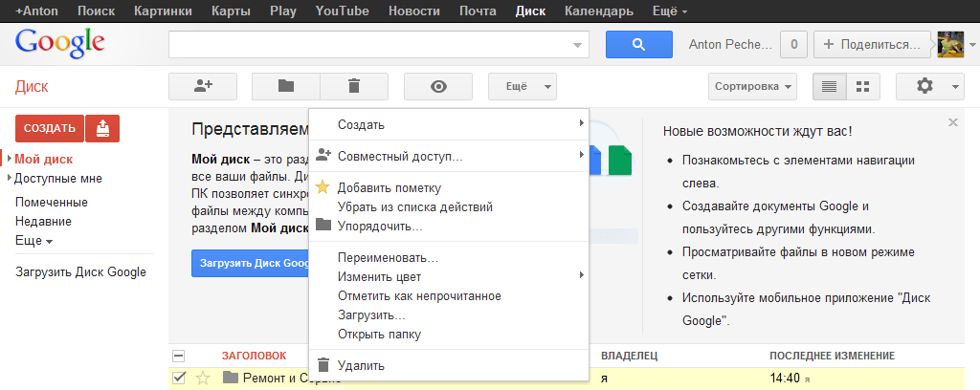Open the Ещё toolbar dropdown
The image size is (980, 390).
click(x=522, y=87)
